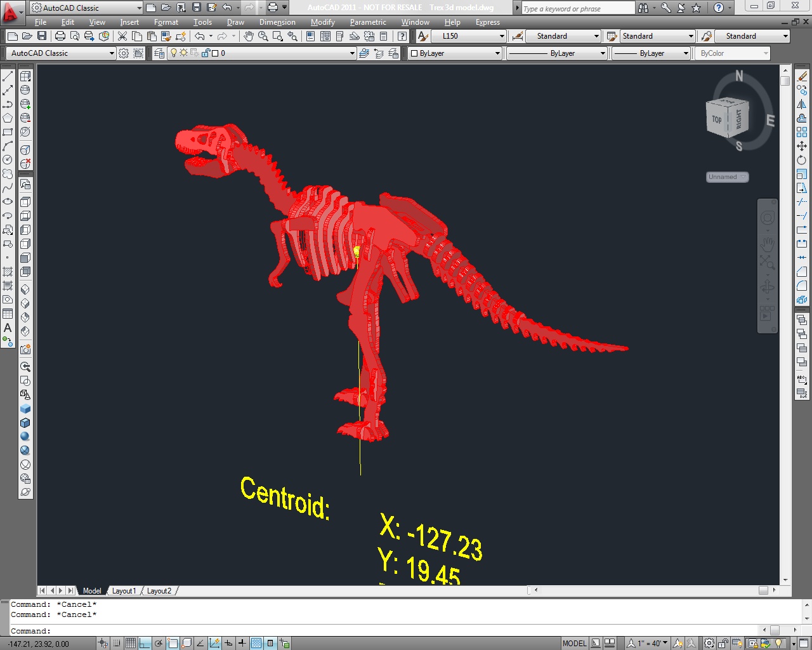This screenshot has height=650, width=812.
Task: Open the Draw menu
Action: point(235,22)
